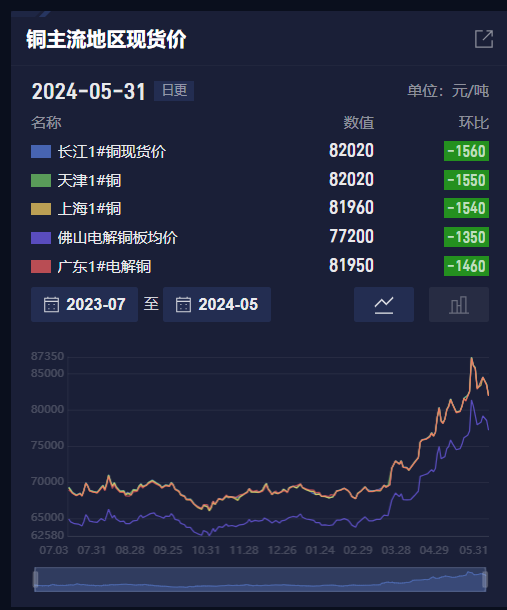
Task: Click calendar icon beside 2024-05
Action: [x=183, y=305]
